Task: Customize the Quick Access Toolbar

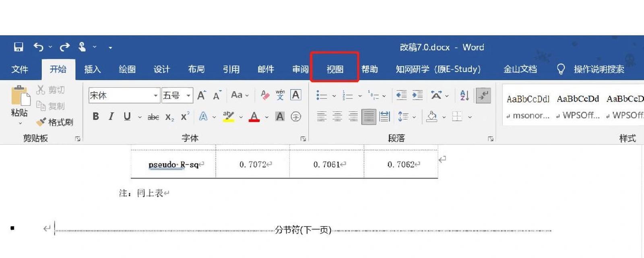Action: (110, 48)
